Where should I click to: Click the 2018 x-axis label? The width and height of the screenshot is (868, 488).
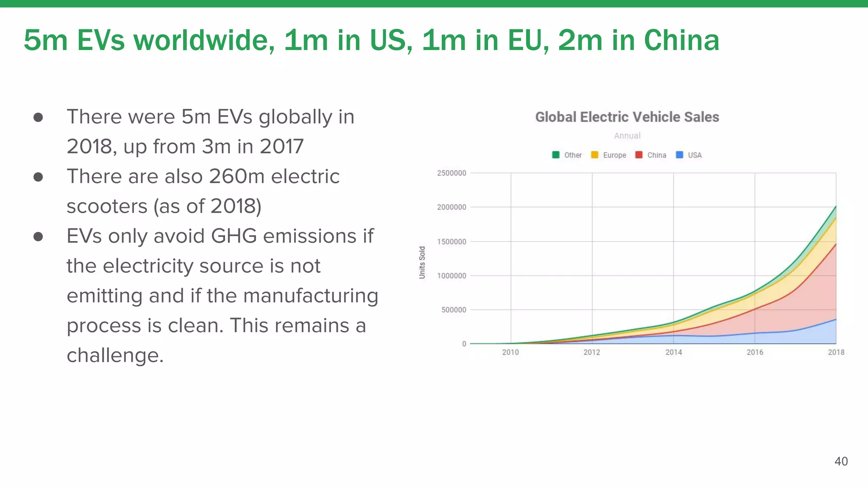click(836, 352)
